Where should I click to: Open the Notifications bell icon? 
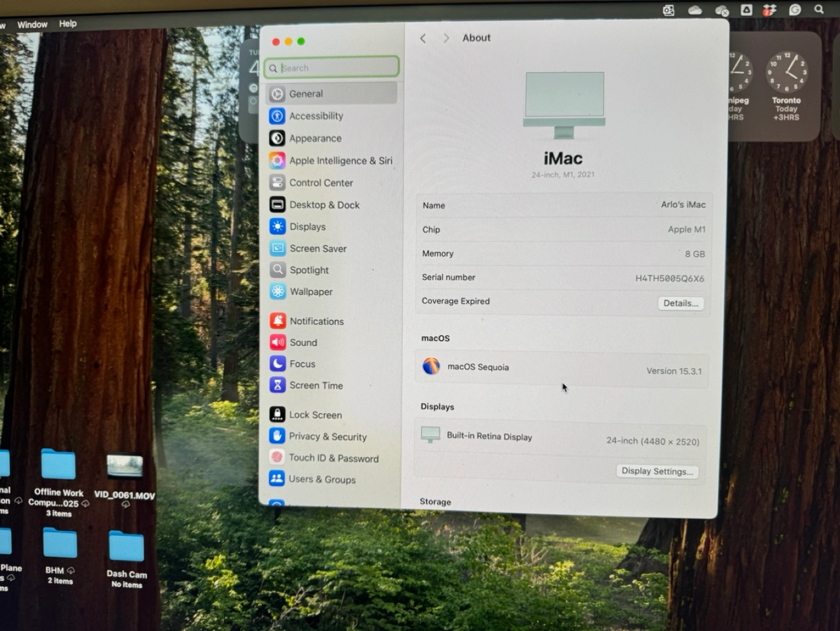(x=278, y=320)
